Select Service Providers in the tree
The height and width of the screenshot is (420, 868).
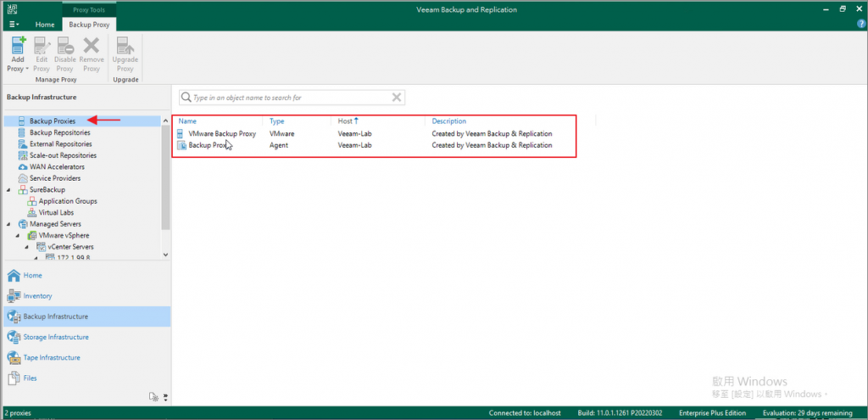pos(55,178)
